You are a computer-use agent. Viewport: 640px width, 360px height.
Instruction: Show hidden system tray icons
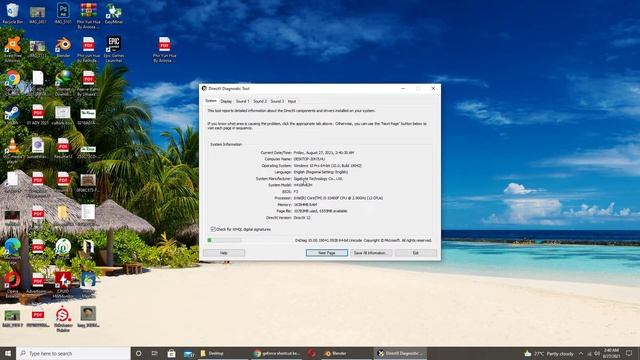point(581,353)
